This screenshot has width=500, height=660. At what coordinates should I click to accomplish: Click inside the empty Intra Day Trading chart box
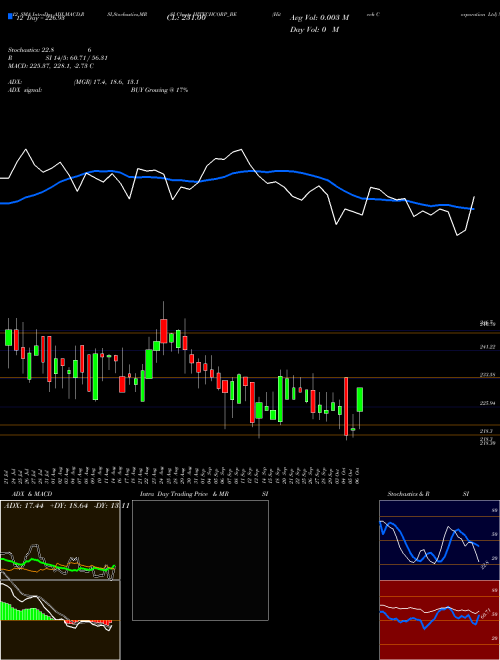(200, 560)
